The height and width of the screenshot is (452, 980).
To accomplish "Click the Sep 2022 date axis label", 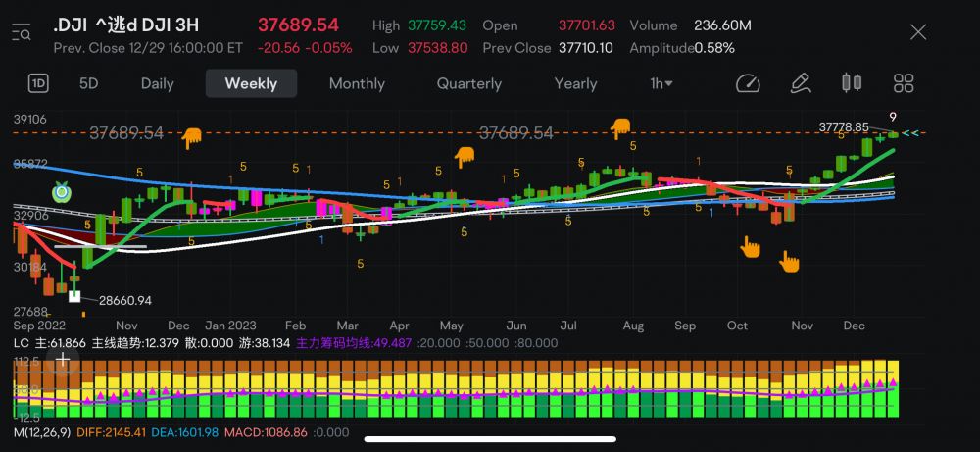I will (x=39, y=326).
